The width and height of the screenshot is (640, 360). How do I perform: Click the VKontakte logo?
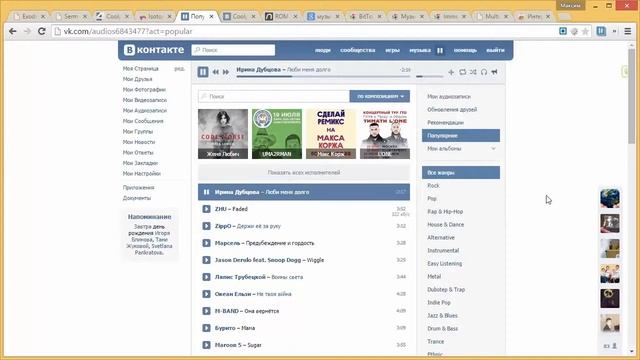click(154, 50)
